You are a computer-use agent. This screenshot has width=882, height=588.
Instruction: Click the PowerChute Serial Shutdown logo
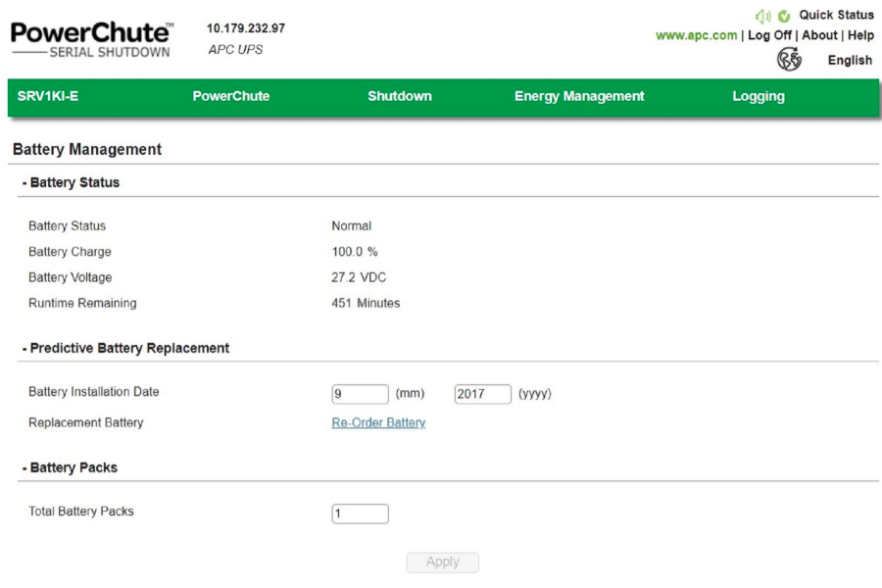(x=92, y=40)
